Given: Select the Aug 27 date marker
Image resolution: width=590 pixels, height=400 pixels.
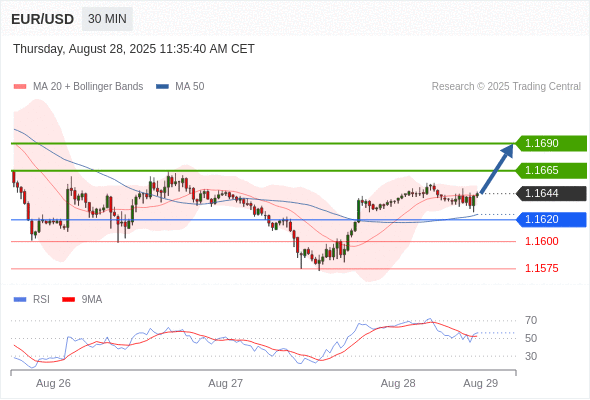Looking at the screenshot, I should (x=225, y=383).
